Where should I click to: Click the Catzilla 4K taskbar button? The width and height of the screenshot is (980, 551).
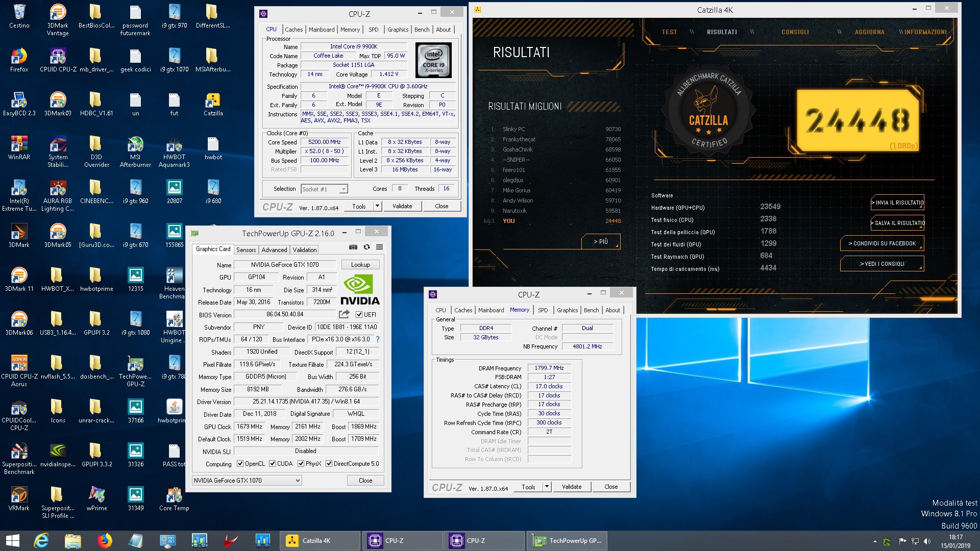321,540
